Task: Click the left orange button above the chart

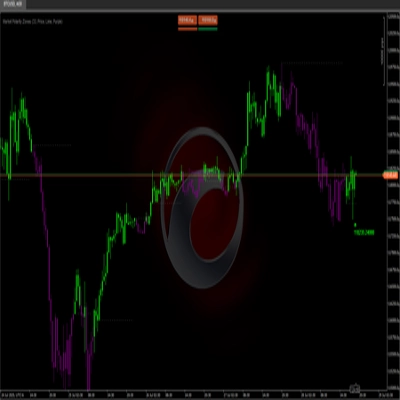Action: coord(187,21)
